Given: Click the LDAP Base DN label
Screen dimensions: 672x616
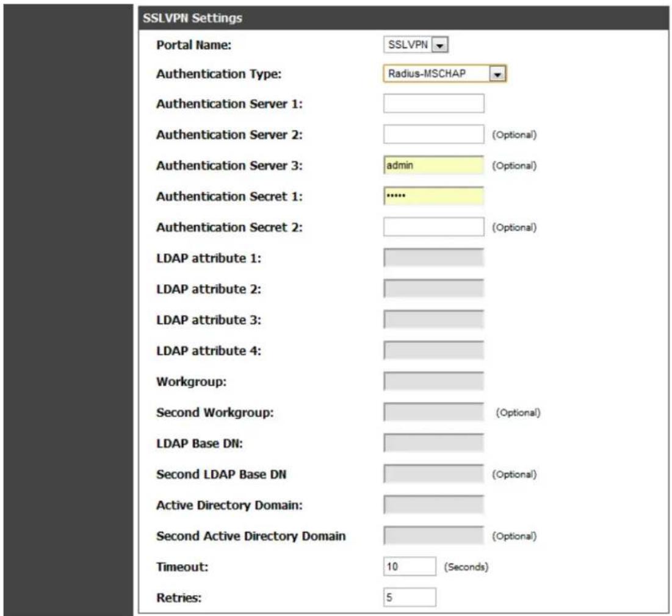Looking at the screenshot, I should 200,443.
